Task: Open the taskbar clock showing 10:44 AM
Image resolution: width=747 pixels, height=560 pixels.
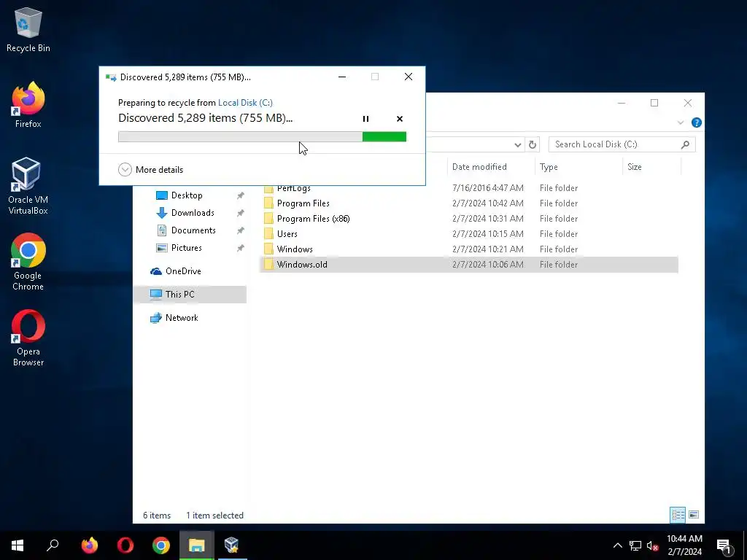Action: tap(684, 545)
